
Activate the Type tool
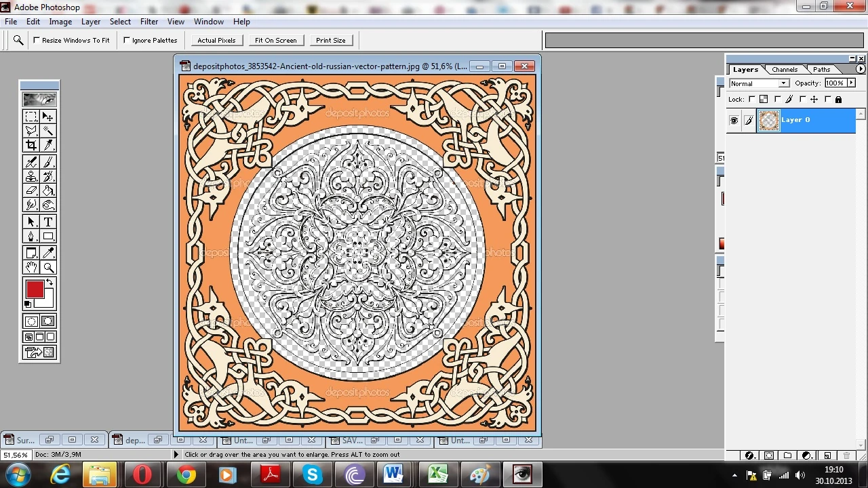pyautogui.click(x=48, y=222)
